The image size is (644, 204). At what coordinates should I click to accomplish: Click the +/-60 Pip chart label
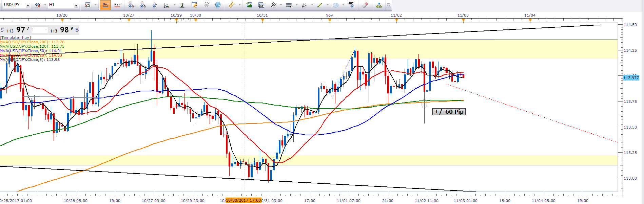[449, 112]
